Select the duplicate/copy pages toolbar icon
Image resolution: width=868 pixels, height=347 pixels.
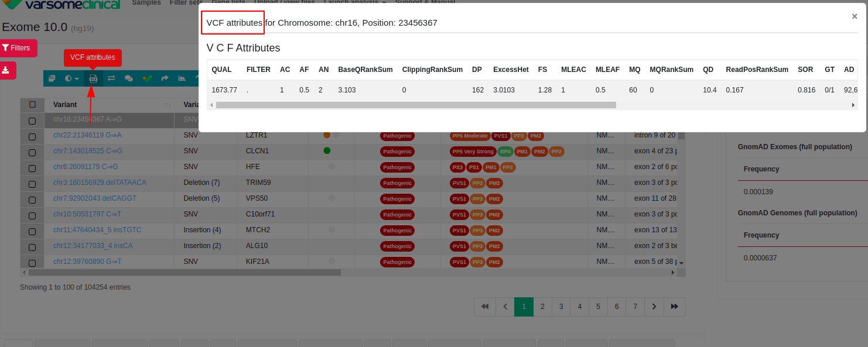(52, 78)
